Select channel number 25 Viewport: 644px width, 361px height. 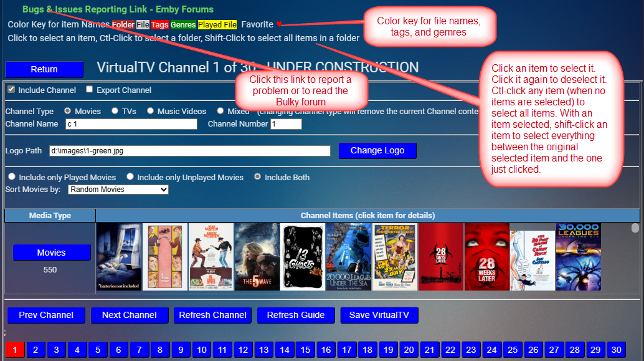pos(513,350)
